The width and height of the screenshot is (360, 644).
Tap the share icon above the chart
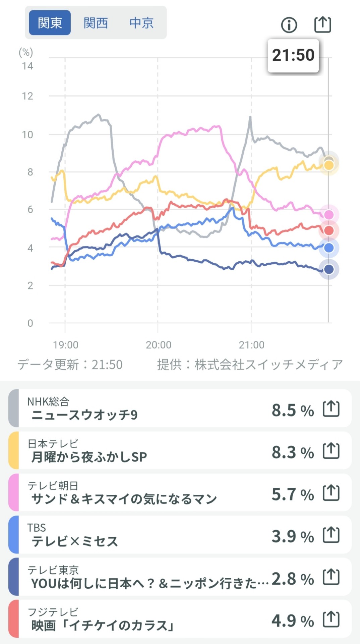click(x=322, y=24)
